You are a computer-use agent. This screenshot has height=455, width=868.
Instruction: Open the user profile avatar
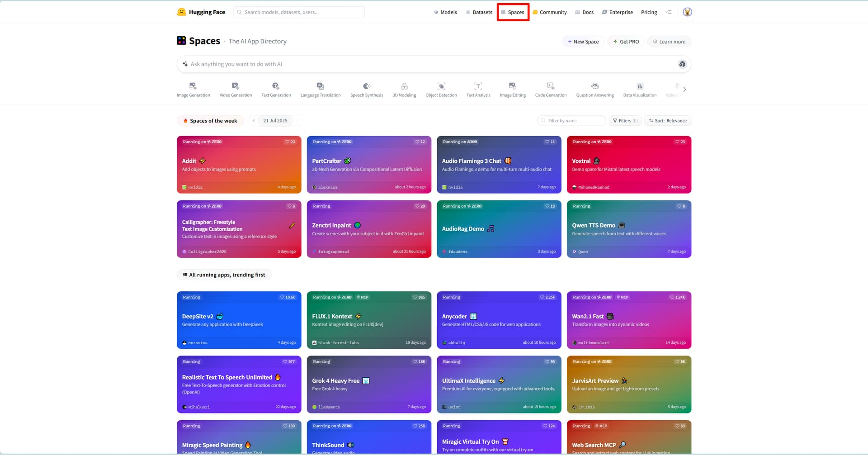click(x=687, y=12)
